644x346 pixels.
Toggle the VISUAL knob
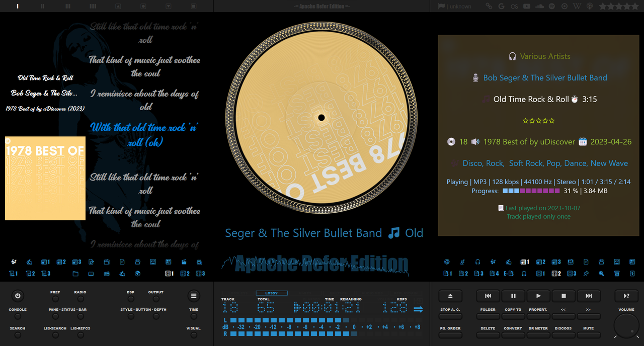[x=194, y=335]
